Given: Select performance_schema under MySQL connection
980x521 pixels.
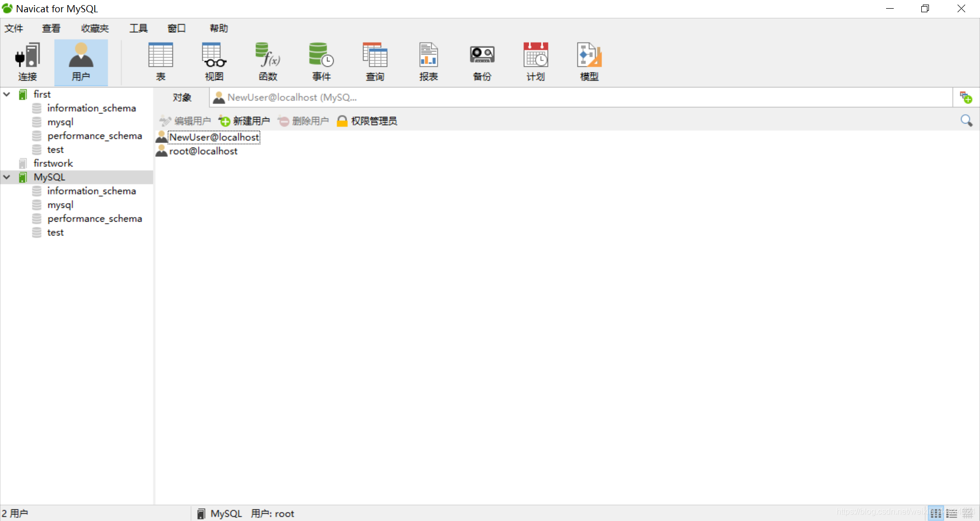Looking at the screenshot, I should (94, 219).
